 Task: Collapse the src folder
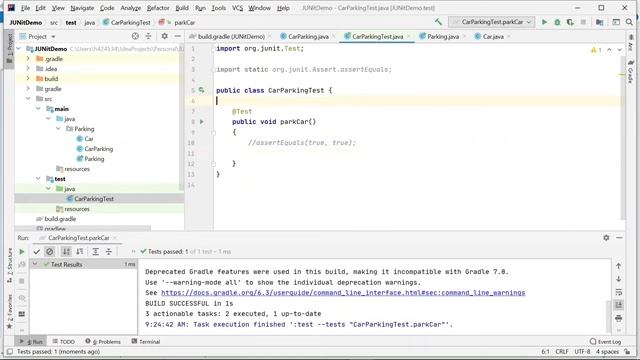(x=28, y=98)
